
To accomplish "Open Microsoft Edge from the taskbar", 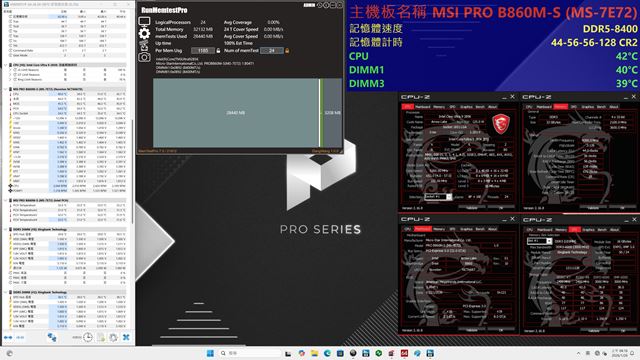I will tap(327, 353).
